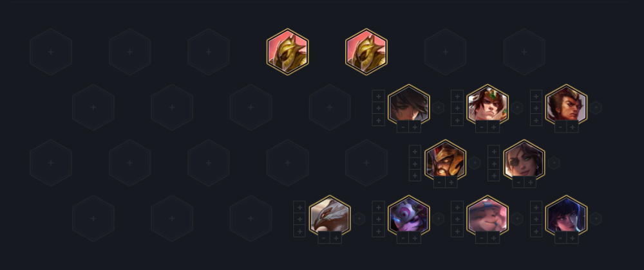Add bottom item slot for white bird-helmet champion
The image size is (644, 270).
click(x=299, y=231)
